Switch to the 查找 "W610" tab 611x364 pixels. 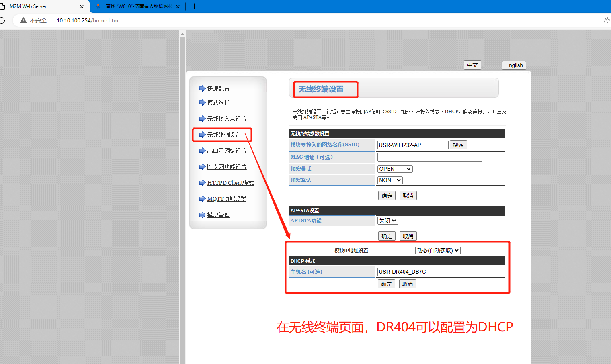[137, 6]
